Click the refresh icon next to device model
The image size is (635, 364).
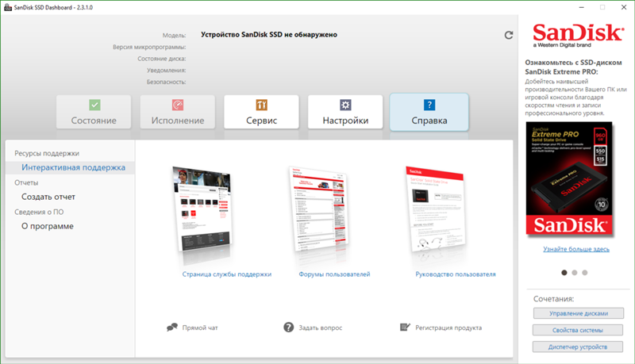click(x=509, y=35)
